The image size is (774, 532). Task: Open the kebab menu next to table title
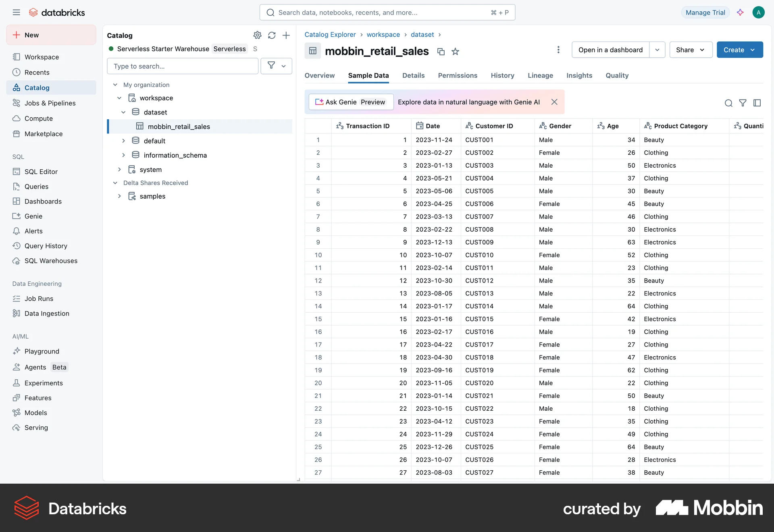[x=558, y=50]
